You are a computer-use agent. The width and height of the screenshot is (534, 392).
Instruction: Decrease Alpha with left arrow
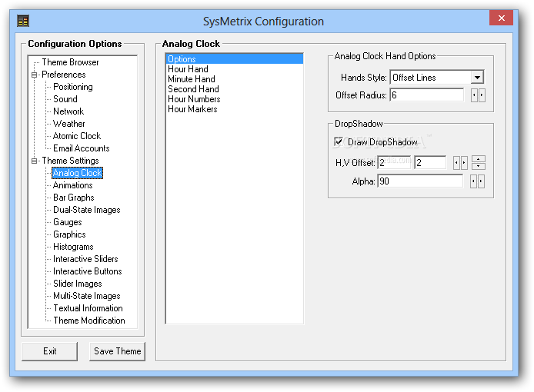[473, 181]
